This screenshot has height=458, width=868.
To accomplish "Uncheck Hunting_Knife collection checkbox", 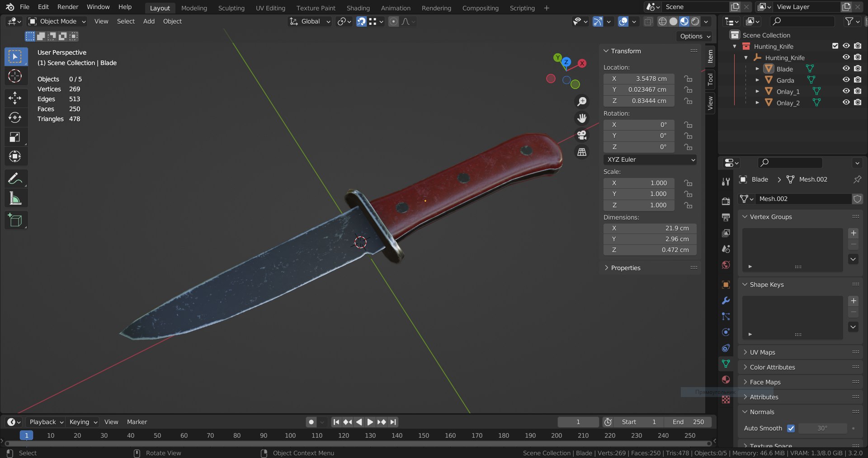I will [835, 46].
